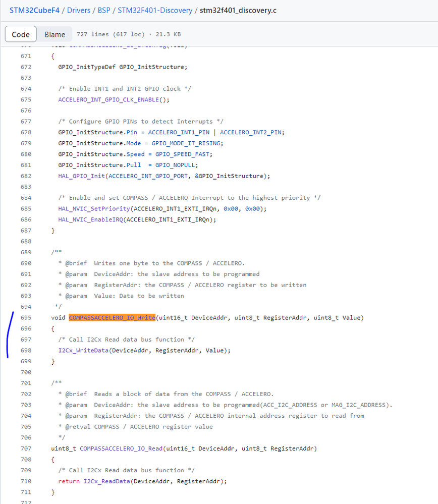Viewport: 438px width, 504px height.
Task: Open STM32F401-Discovery breadcrumb folder
Action: pyautogui.click(x=155, y=10)
